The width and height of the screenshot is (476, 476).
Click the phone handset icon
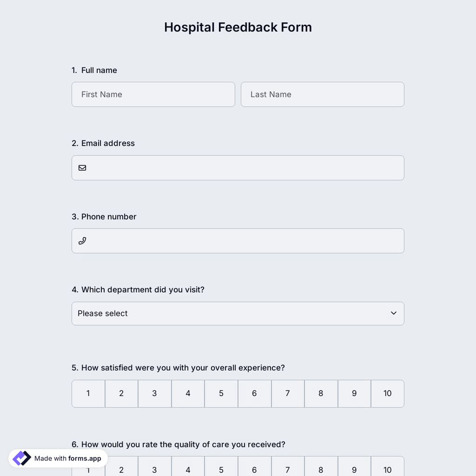pyautogui.click(x=82, y=240)
